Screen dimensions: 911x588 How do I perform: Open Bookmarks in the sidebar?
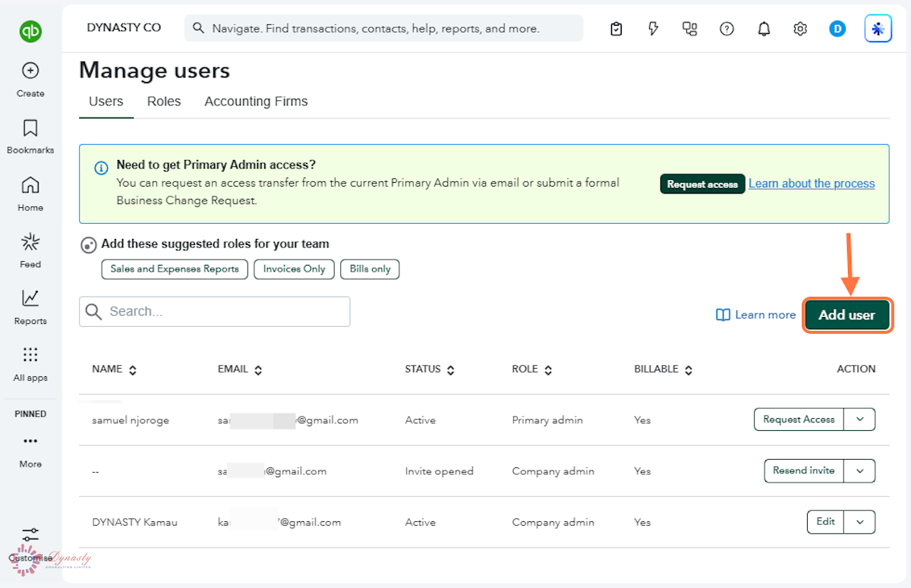pyautogui.click(x=30, y=137)
